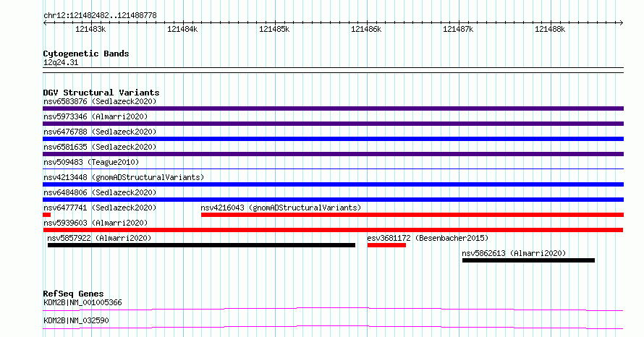The width and height of the screenshot is (644, 337).
Task: Click the nsv6484806 (Sedlazeck2020) label
Action: click(x=100, y=192)
